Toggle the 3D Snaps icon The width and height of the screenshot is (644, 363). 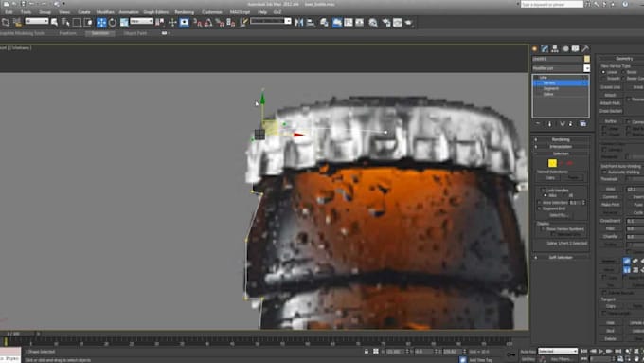point(197,23)
